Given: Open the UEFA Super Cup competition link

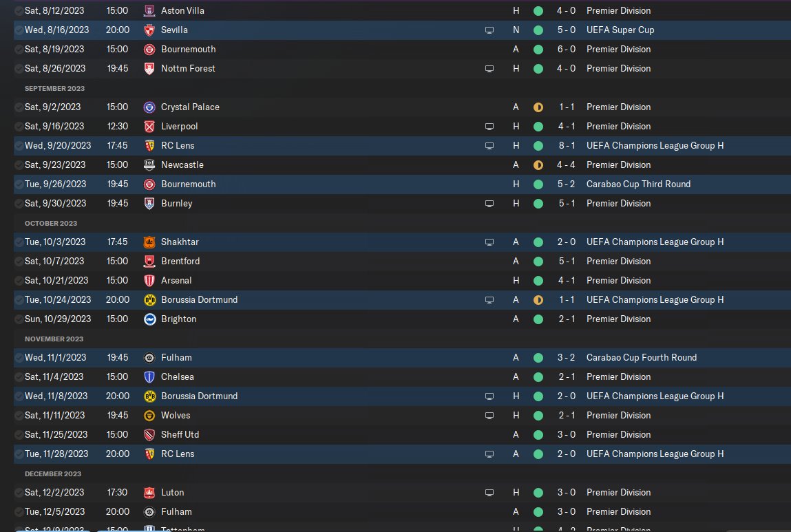Looking at the screenshot, I should (x=620, y=30).
